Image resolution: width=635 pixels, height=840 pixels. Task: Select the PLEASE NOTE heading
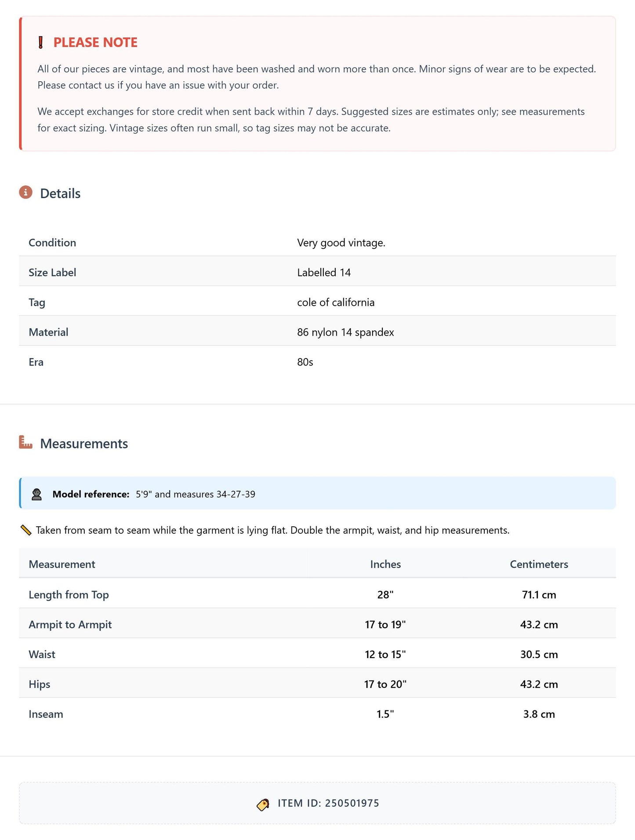(95, 42)
